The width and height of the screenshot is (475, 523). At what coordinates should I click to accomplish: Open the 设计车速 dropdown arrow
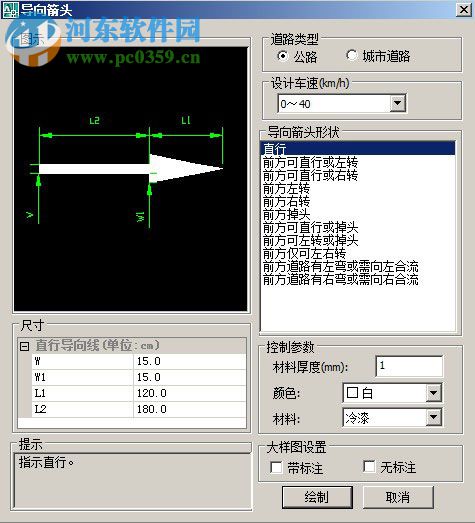[x=398, y=103]
